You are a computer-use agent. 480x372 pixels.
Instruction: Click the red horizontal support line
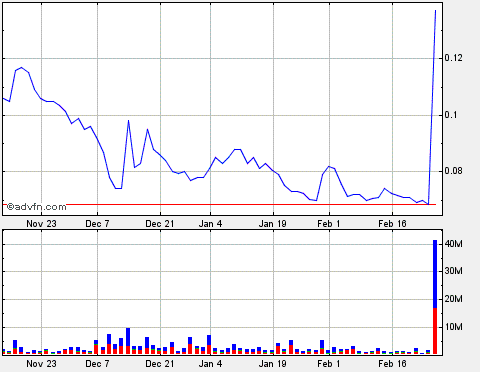point(219,204)
